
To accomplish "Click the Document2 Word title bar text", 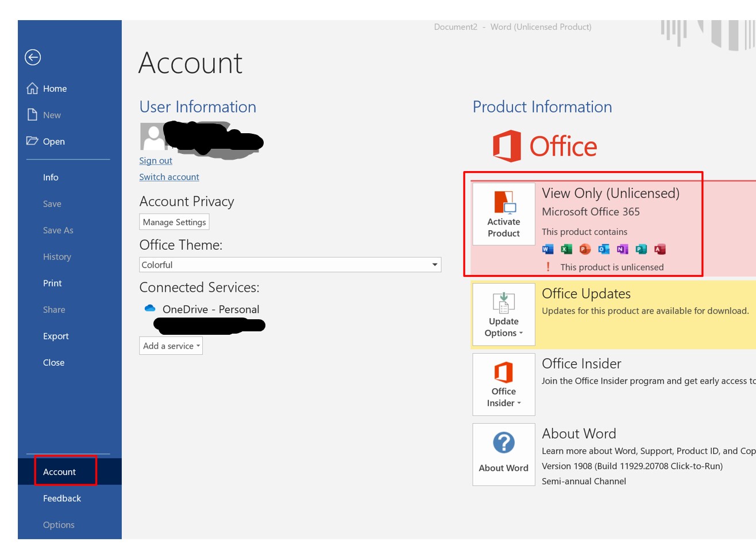I will [x=512, y=27].
